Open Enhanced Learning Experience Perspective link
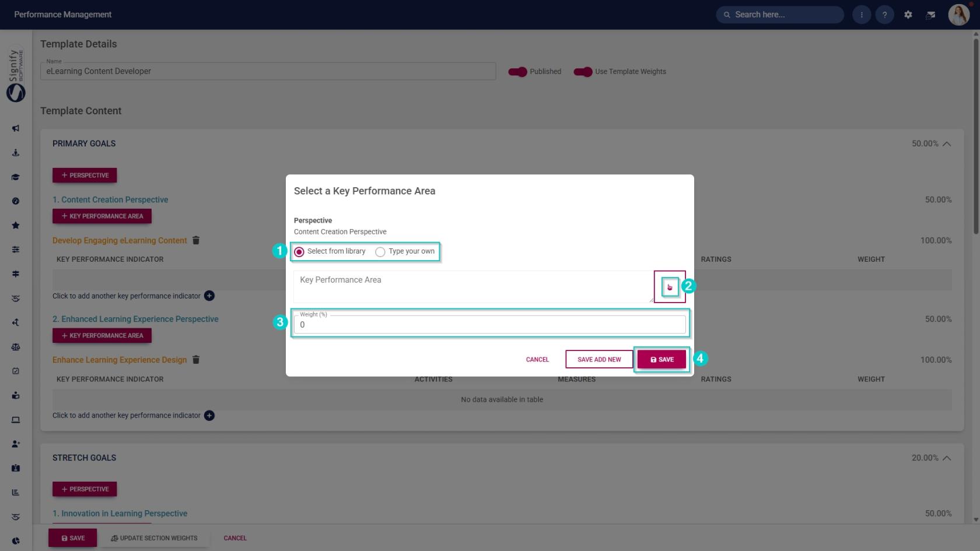The height and width of the screenshot is (551, 980). tap(135, 319)
